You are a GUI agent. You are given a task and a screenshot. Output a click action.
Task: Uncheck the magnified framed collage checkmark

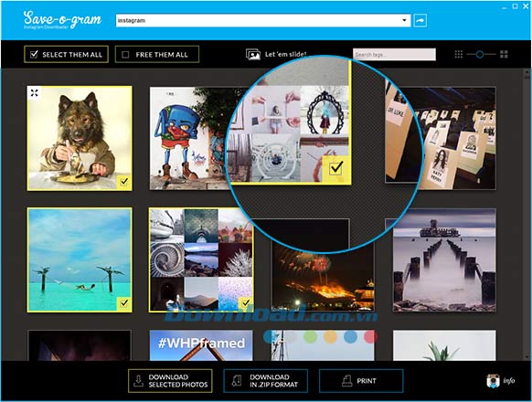[335, 168]
